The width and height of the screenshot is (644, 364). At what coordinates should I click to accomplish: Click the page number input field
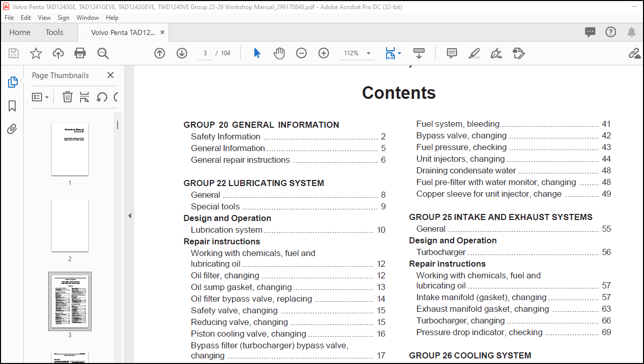point(205,53)
